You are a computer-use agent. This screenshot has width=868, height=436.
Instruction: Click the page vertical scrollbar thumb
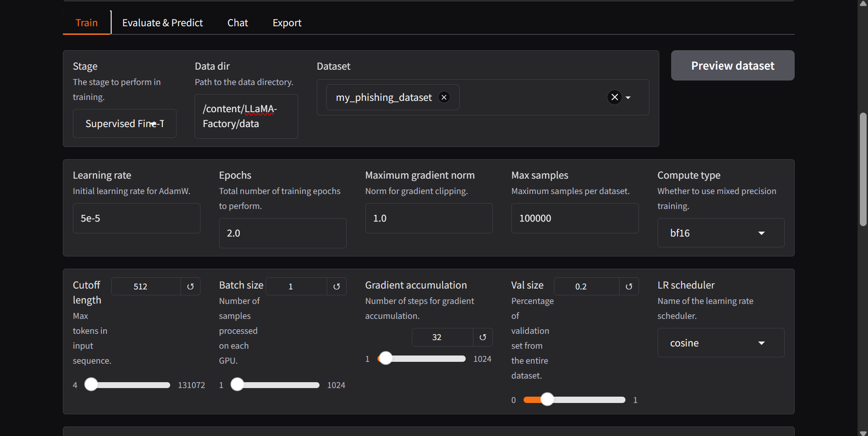tap(863, 169)
